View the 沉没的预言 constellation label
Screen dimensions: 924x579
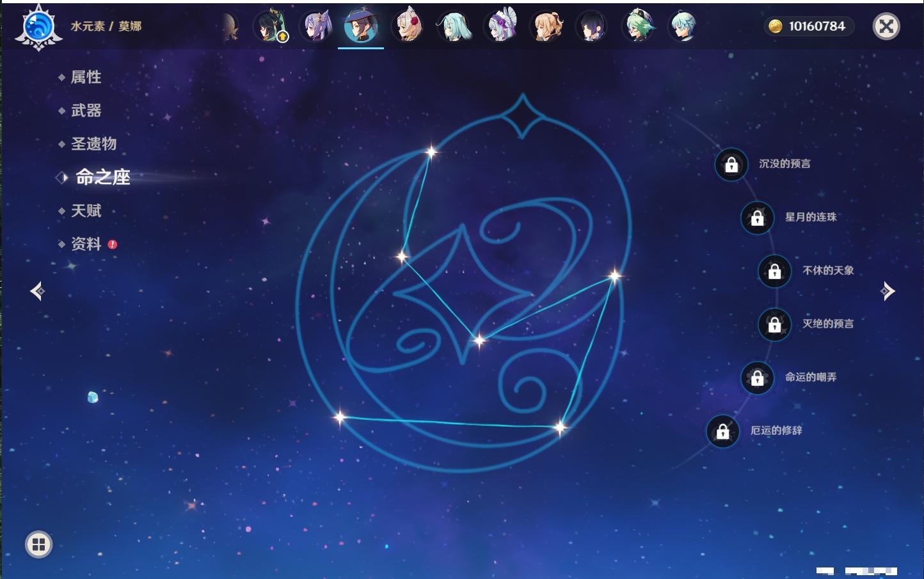coord(785,164)
